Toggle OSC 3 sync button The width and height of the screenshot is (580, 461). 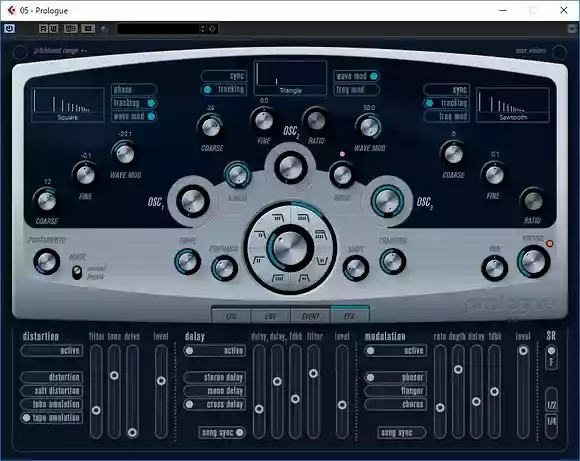tap(446, 90)
